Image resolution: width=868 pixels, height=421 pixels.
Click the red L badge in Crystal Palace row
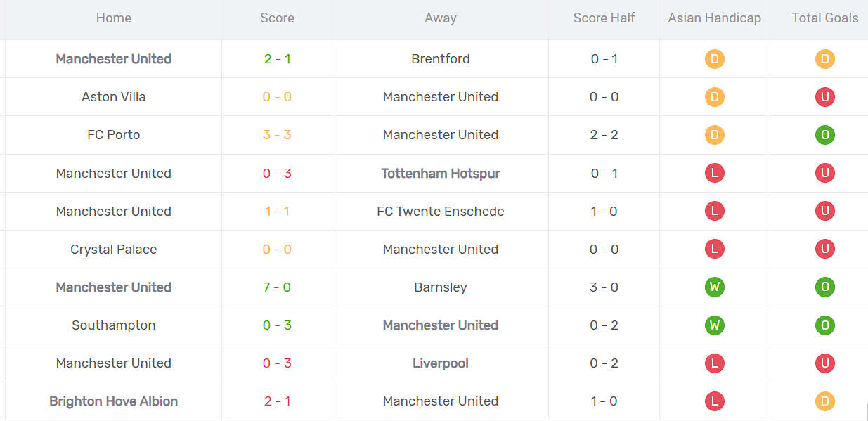pos(714,249)
